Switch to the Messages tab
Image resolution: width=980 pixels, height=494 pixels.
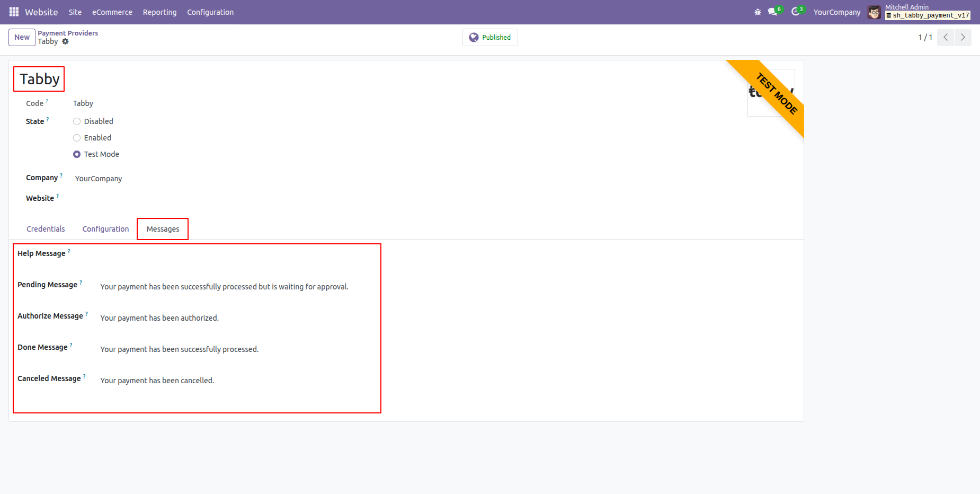click(x=163, y=229)
